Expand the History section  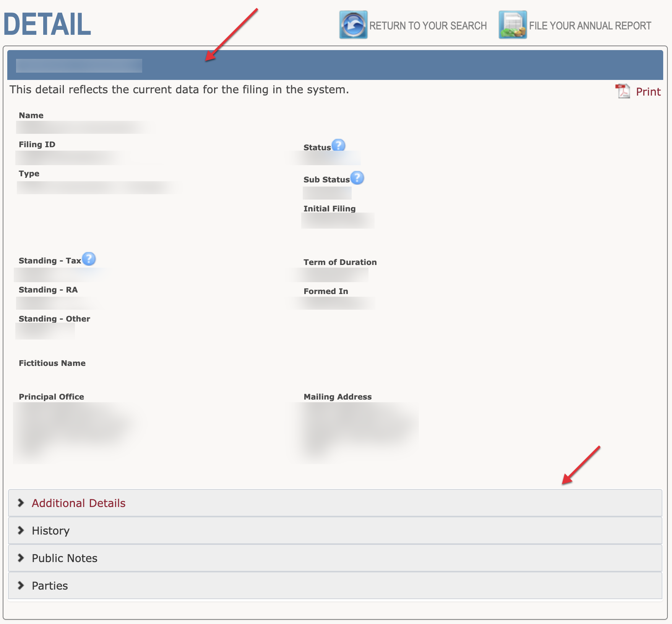click(51, 531)
